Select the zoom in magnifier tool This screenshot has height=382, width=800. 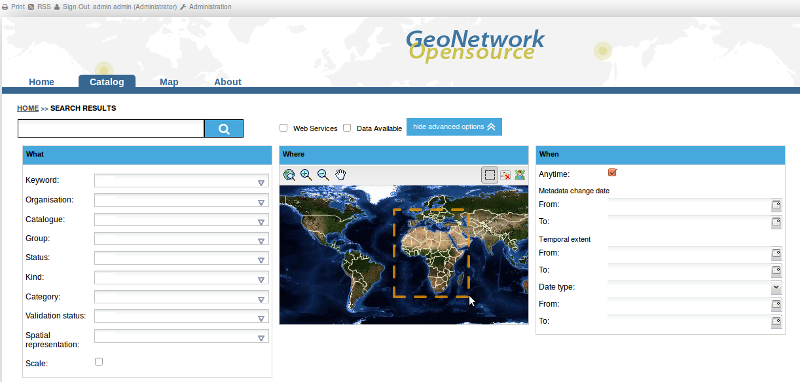point(306,175)
